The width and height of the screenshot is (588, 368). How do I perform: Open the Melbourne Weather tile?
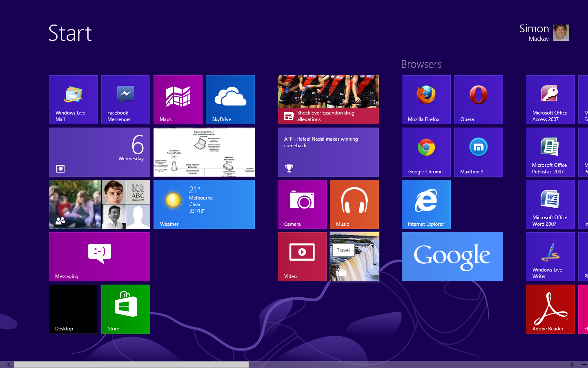[x=204, y=204]
